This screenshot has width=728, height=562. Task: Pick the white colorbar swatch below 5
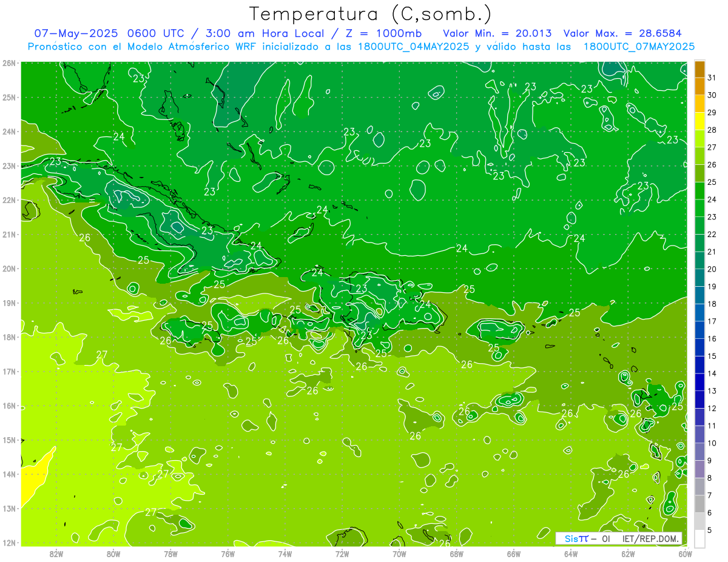pos(699,538)
